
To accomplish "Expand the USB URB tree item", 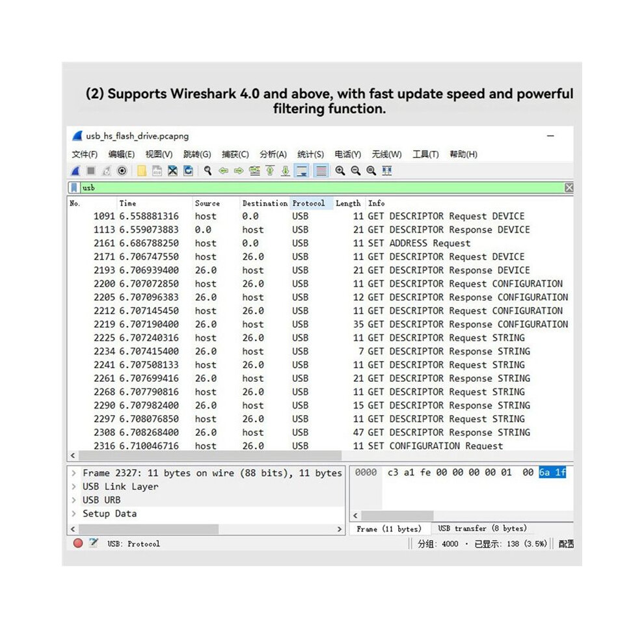I will coord(74,500).
